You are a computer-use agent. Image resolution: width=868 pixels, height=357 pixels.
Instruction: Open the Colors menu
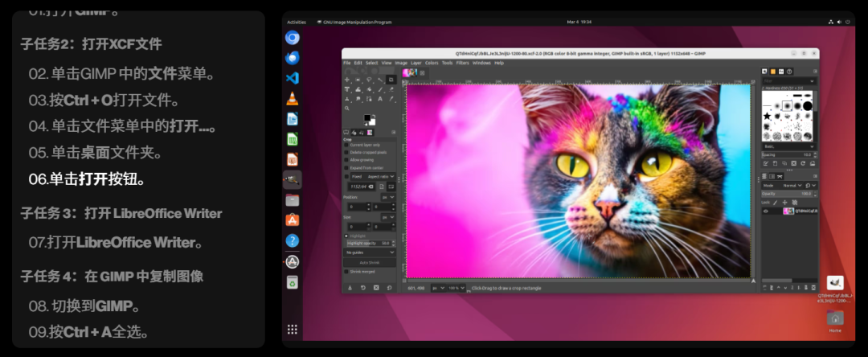[x=432, y=63]
